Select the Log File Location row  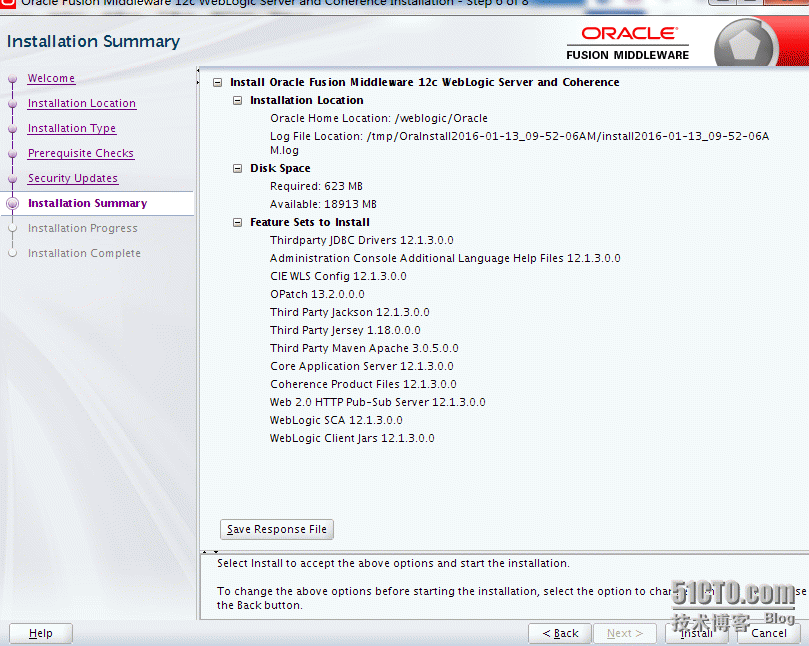[x=519, y=143]
